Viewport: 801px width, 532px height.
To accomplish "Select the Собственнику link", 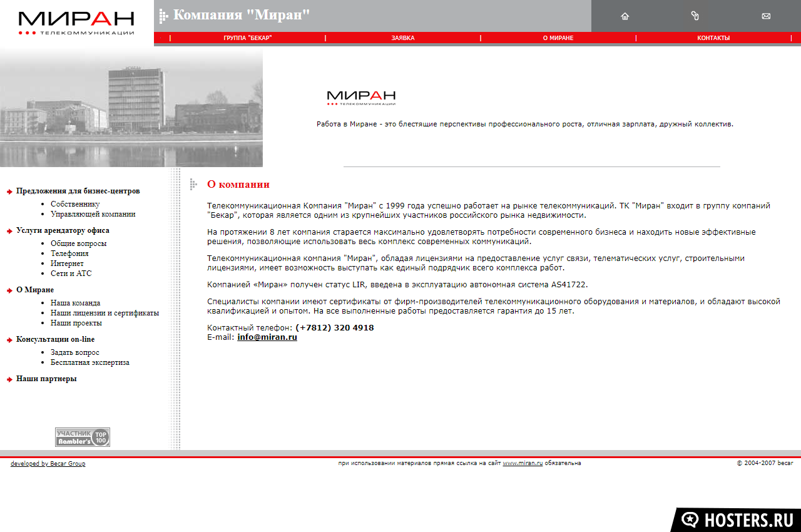I will pyautogui.click(x=75, y=204).
